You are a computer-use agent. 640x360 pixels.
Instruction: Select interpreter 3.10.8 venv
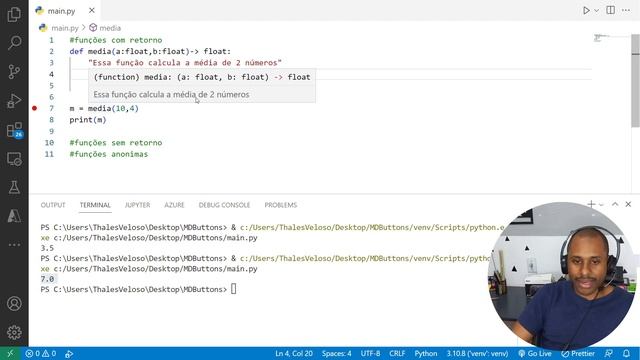(x=477, y=353)
